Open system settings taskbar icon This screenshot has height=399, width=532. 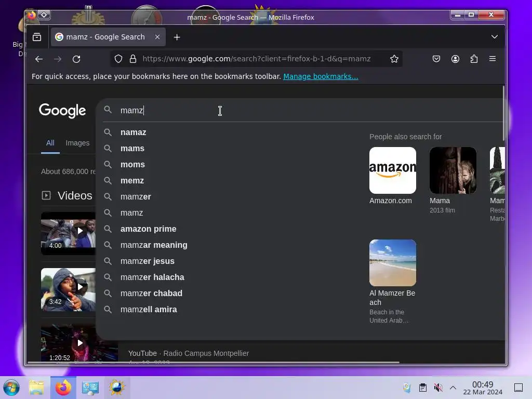[x=90, y=388]
